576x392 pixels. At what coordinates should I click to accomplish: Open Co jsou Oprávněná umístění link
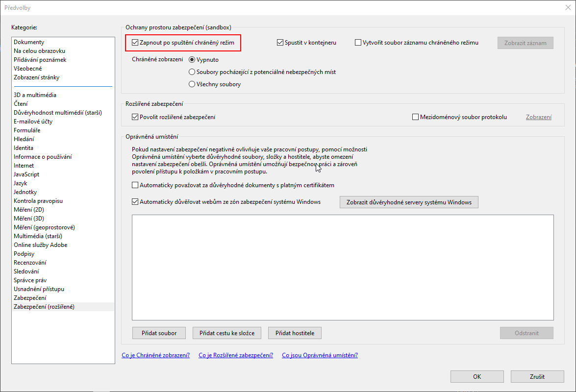320,355
